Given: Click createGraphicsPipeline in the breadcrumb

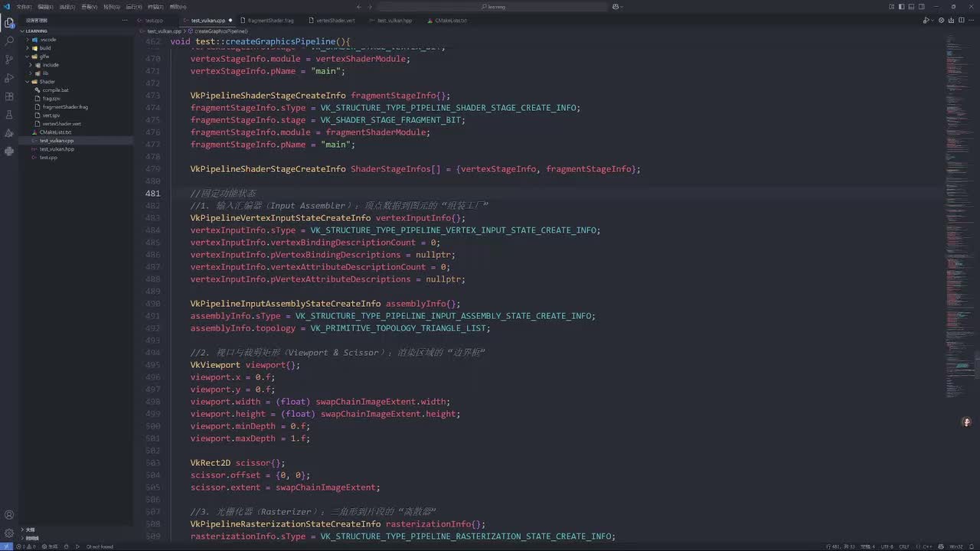Looking at the screenshot, I should pyautogui.click(x=220, y=31).
